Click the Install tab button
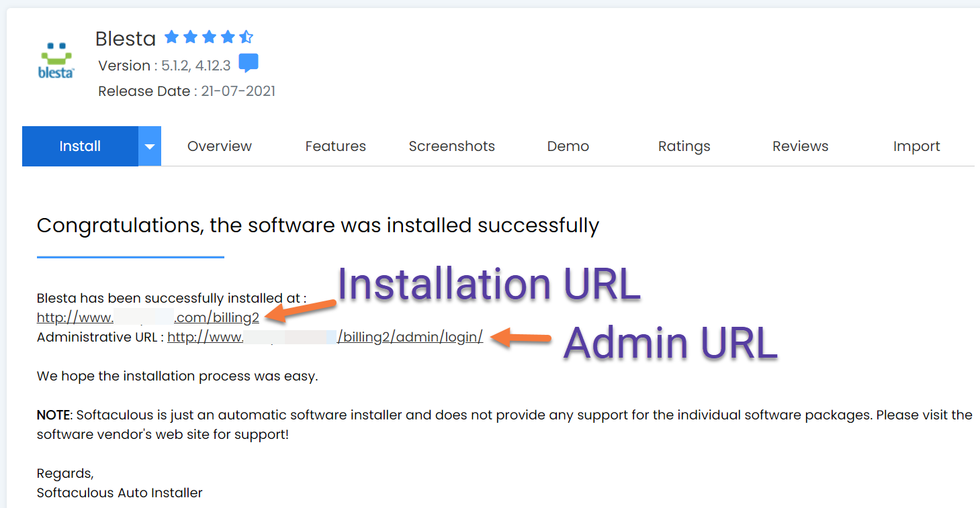The width and height of the screenshot is (980, 508). coord(80,146)
